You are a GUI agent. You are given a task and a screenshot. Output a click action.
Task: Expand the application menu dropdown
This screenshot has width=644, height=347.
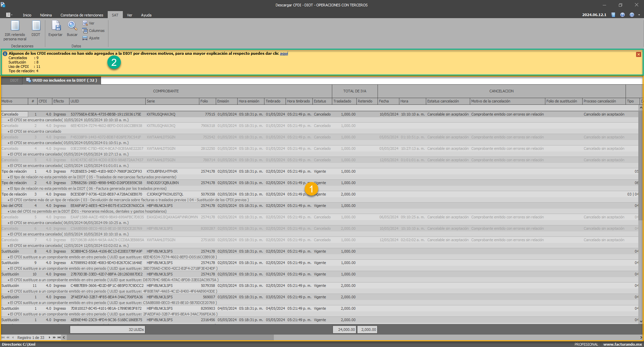[9, 15]
